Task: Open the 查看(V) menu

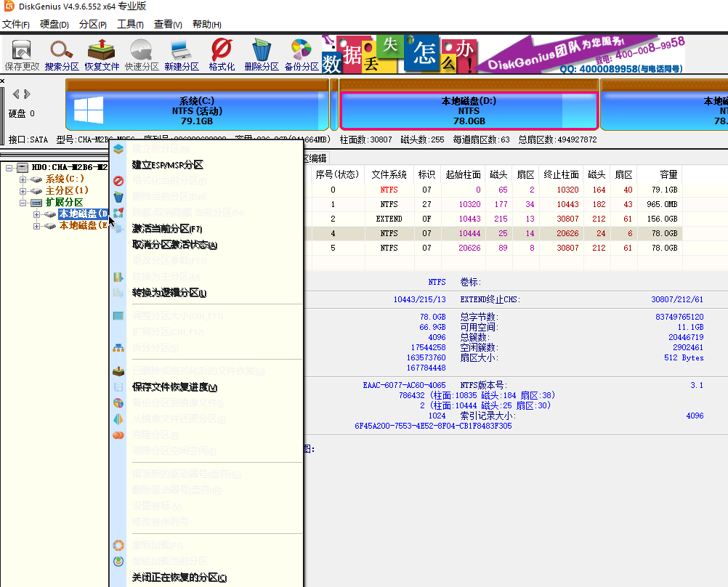Action: tap(168, 24)
